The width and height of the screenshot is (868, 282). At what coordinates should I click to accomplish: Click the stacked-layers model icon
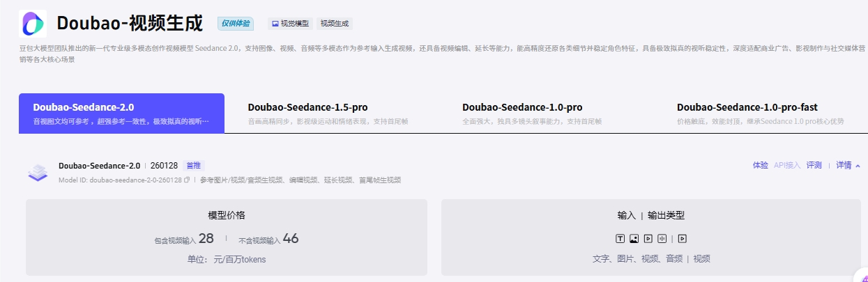pyautogui.click(x=38, y=172)
